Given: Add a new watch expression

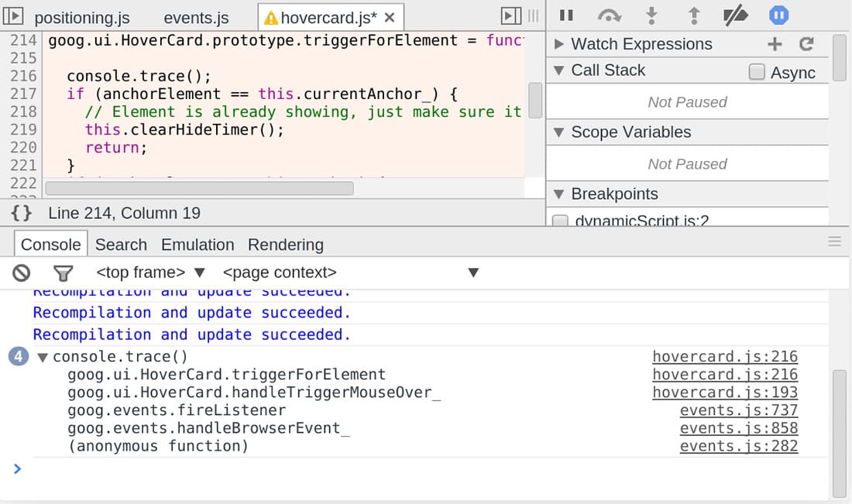Looking at the screenshot, I should 775,44.
